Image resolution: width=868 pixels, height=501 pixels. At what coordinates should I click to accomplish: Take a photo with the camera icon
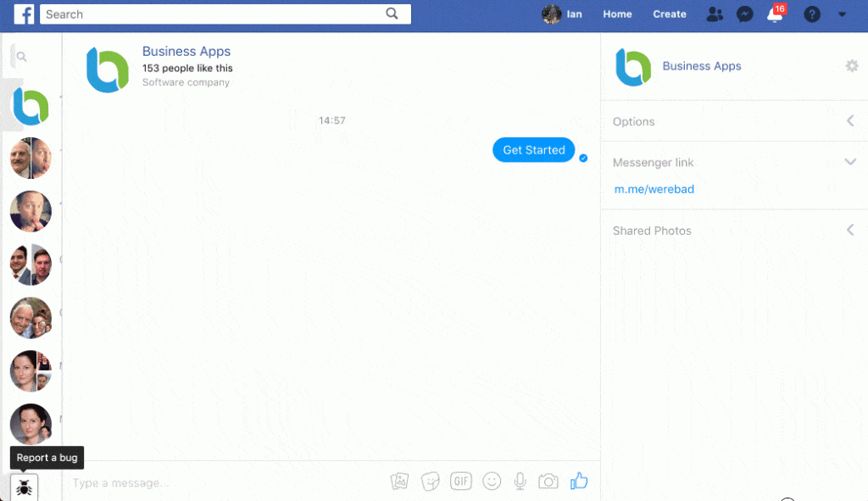pos(548,481)
